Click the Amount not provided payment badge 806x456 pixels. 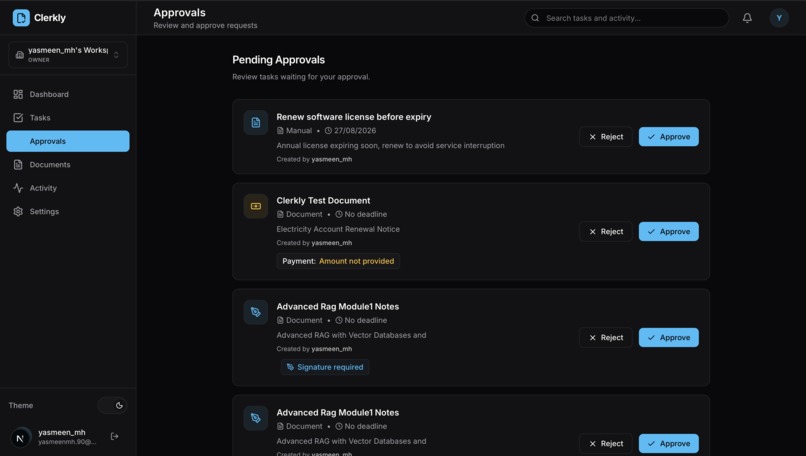[338, 261]
